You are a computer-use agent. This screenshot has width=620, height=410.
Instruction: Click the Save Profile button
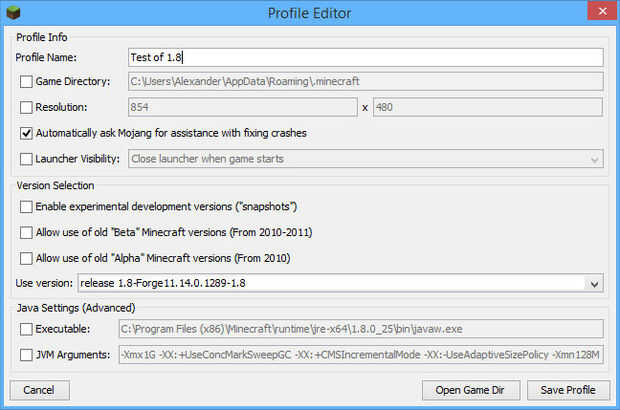coord(568,390)
